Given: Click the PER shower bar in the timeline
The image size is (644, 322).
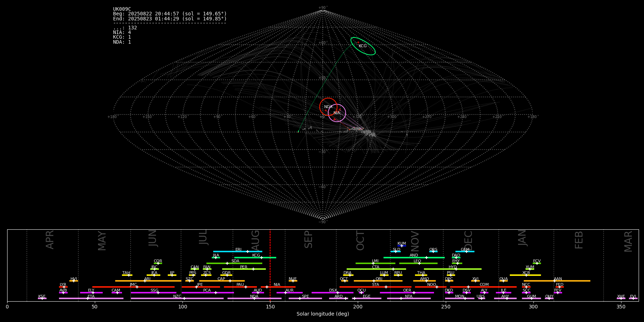Looking at the screenshot, I should point(244,269).
